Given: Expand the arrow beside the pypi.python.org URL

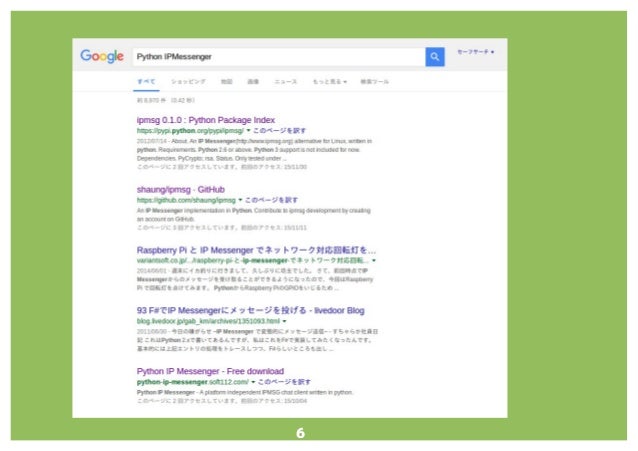Looking at the screenshot, I should point(248,131).
